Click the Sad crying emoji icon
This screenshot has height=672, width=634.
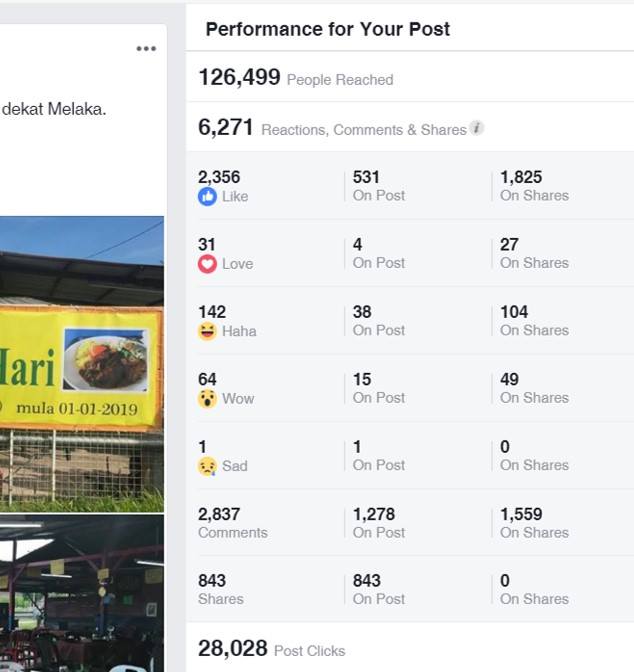(207, 466)
